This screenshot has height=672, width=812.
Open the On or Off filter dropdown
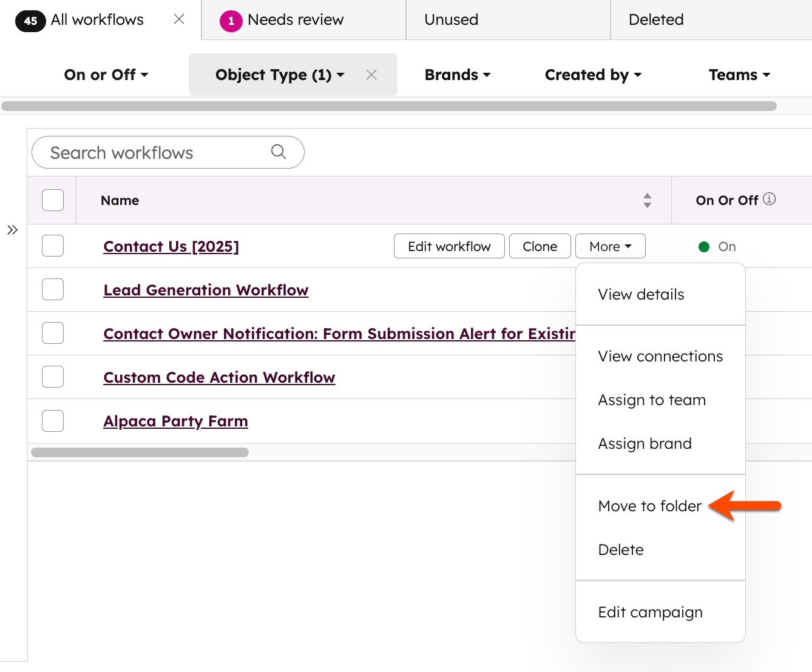pos(106,75)
